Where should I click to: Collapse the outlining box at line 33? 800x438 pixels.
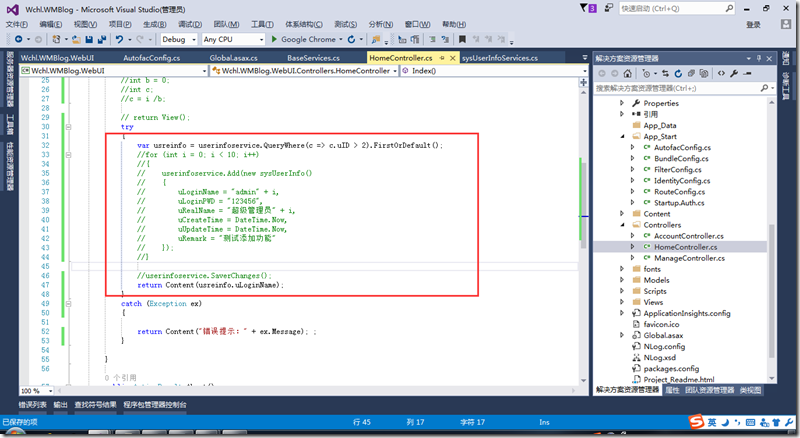coord(68,155)
